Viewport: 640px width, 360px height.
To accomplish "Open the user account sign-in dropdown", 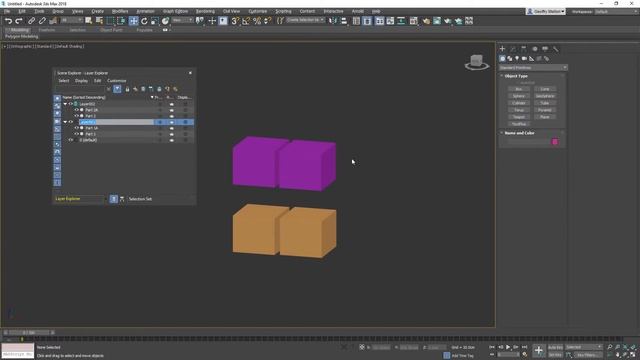I will 546,12.
